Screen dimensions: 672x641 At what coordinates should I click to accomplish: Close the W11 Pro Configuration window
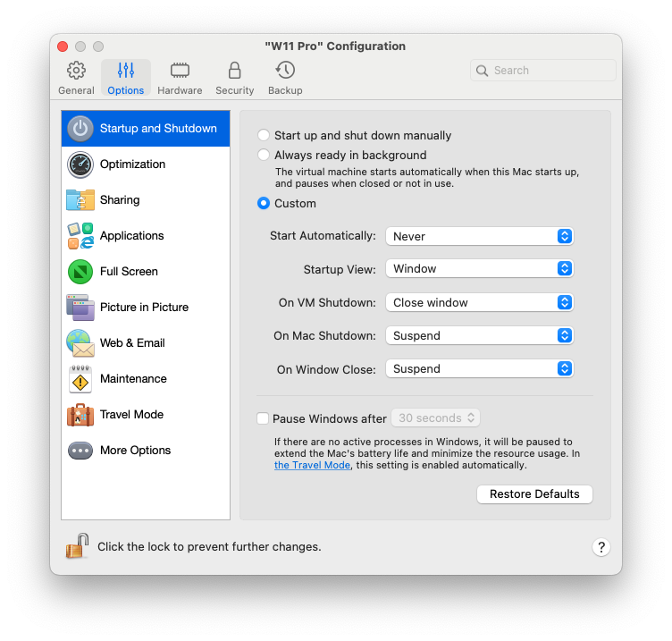click(x=63, y=46)
